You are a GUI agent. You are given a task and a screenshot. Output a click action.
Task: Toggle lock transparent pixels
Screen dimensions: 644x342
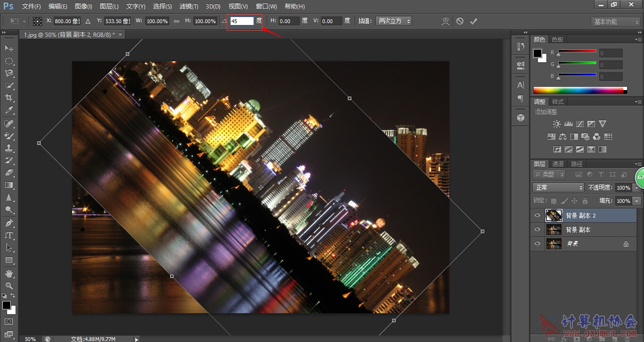click(x=553, y=201)
